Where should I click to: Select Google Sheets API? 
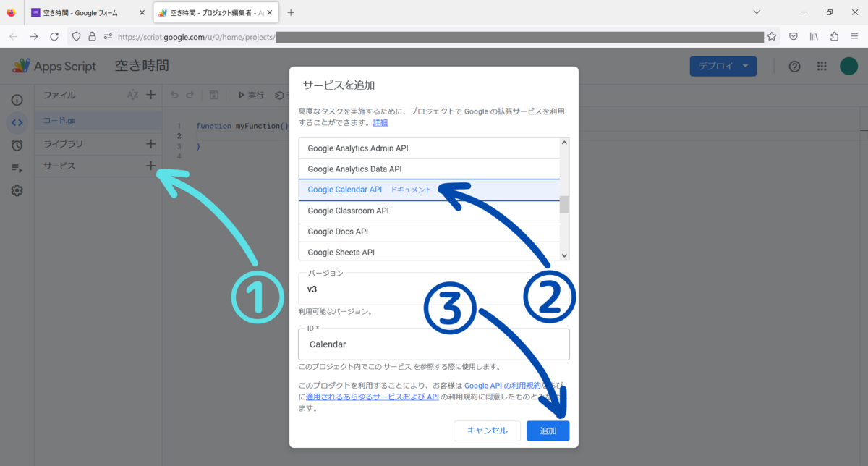coord(430,252)
